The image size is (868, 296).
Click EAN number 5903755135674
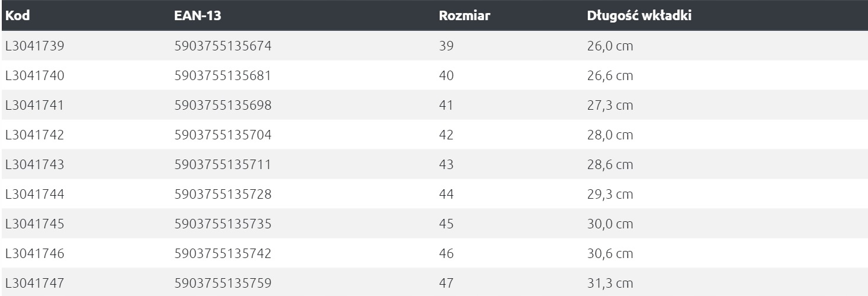tap(223, 46)
